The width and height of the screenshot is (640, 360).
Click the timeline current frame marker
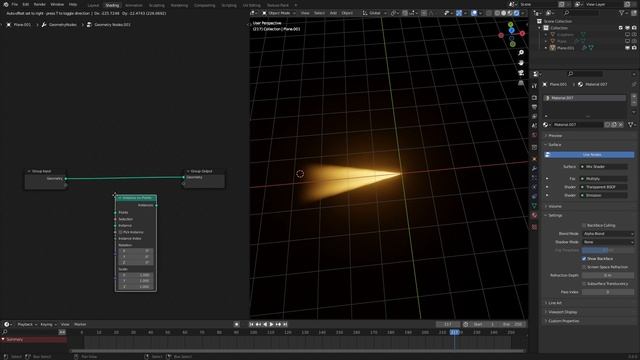454,332
